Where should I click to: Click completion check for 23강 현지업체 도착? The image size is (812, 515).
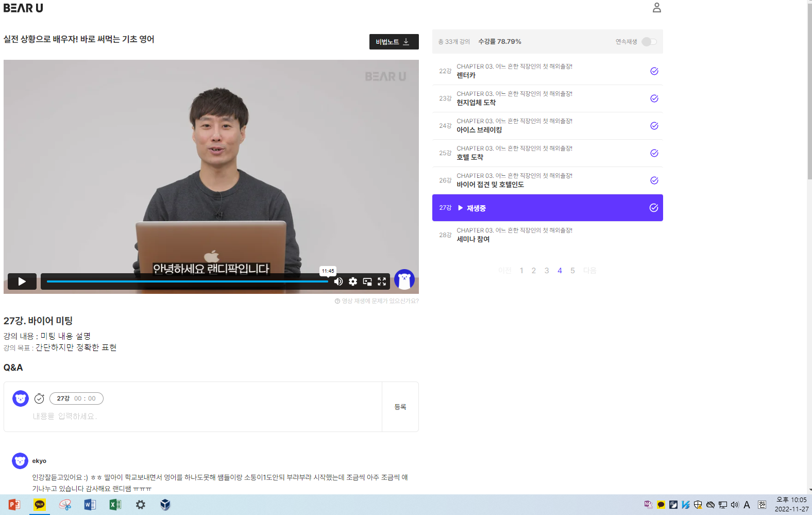coord(654,98)
